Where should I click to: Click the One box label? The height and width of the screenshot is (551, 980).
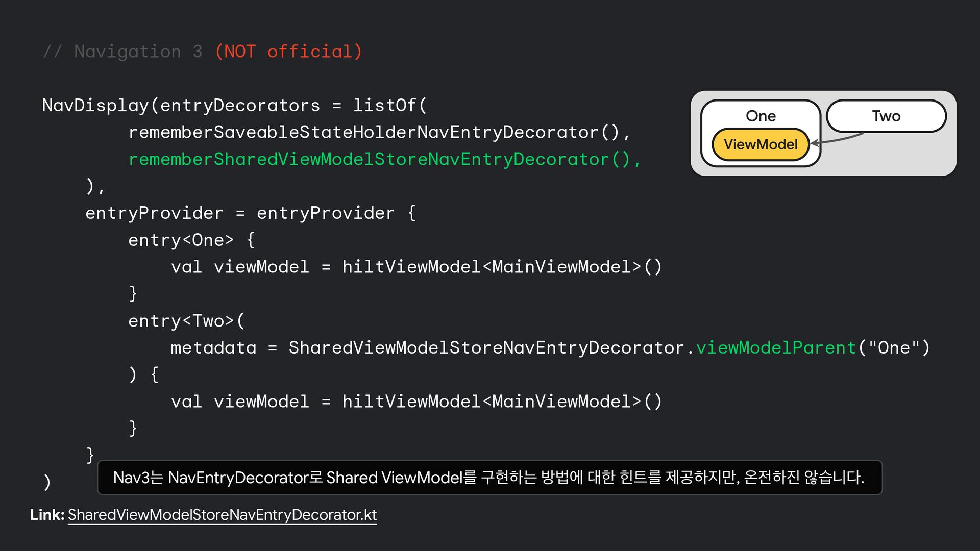tap(761, 116)
